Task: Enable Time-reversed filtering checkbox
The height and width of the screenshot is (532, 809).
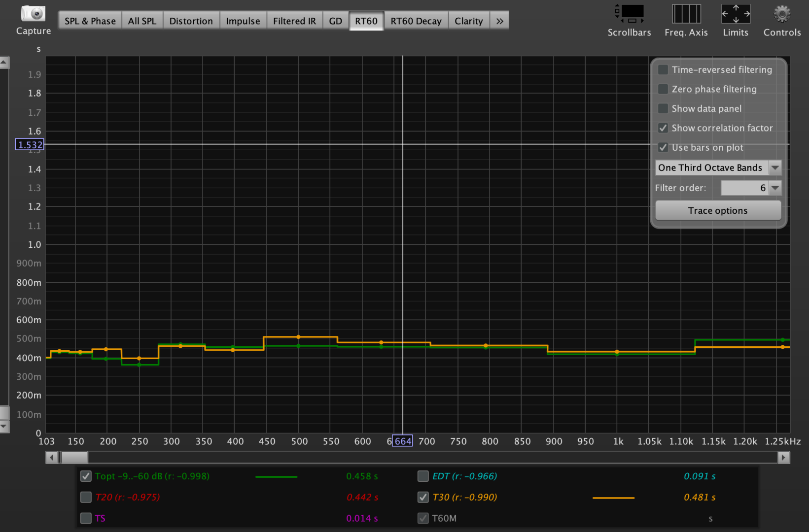Action: (x=663, y=69)
